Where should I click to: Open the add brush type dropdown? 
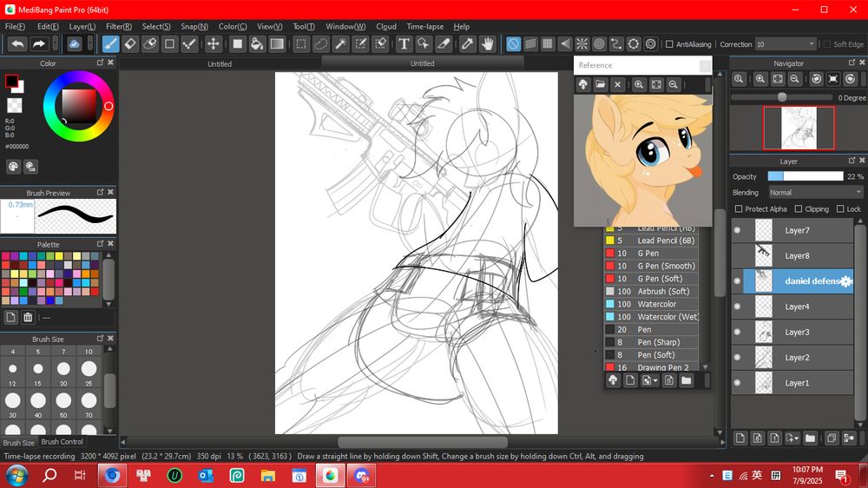point(648,380)
